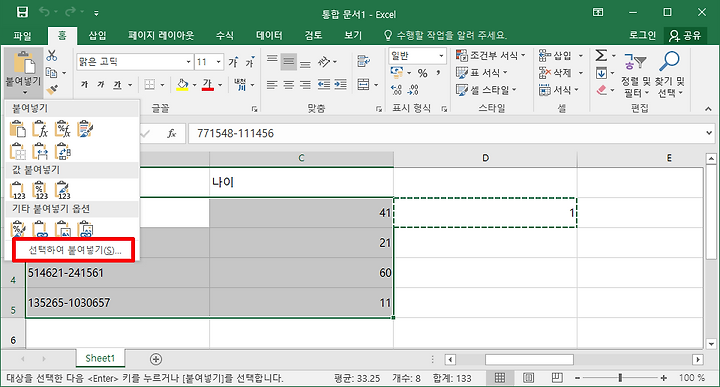This screenshot has height=387, width=720.
Task: Switch to the 페이지 레이아웃 tab
Action: point(161,35)
